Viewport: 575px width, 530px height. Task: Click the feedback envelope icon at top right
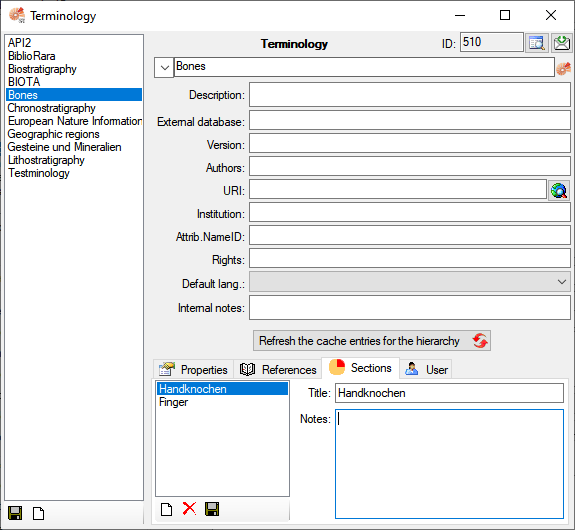point(562,43)
